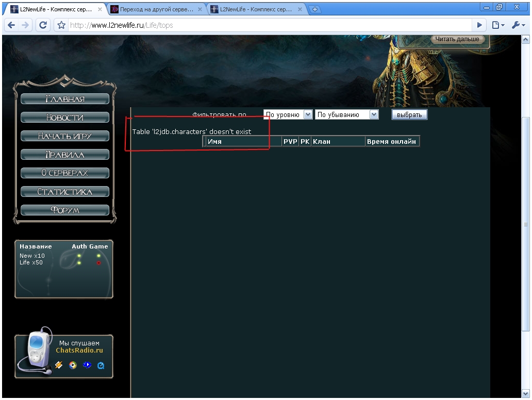Image resolution: width=532 pixels, height=400 pixels.
Task: Switch to the 'Переход на другой сервер' tab
Action: click(x=155, y=9)
